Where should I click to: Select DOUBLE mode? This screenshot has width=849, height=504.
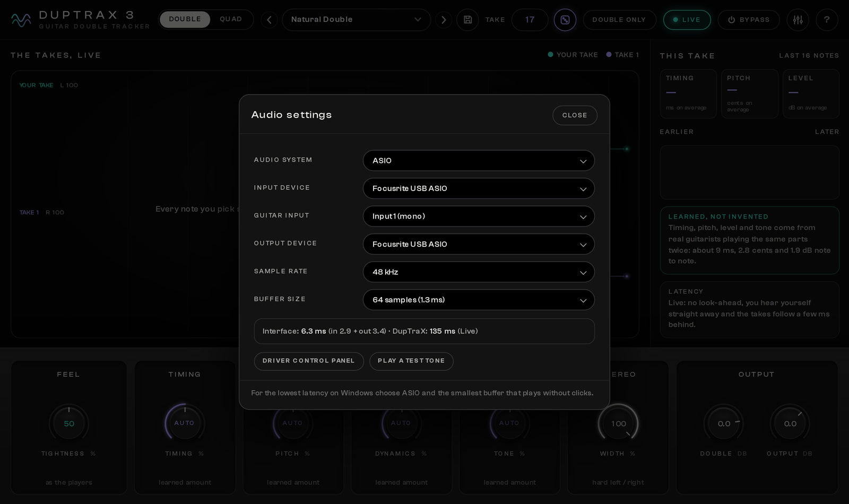[x=185, y=19]
